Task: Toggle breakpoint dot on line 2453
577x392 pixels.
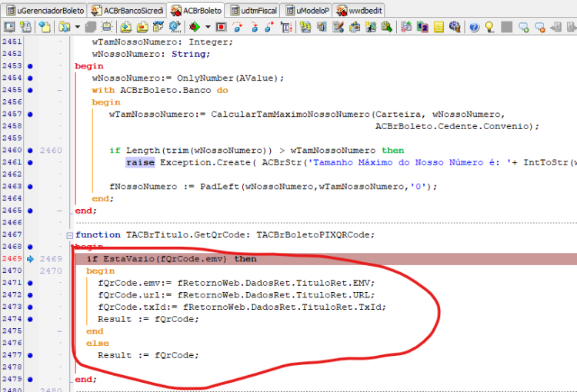Action: click(x=30, y=66)
